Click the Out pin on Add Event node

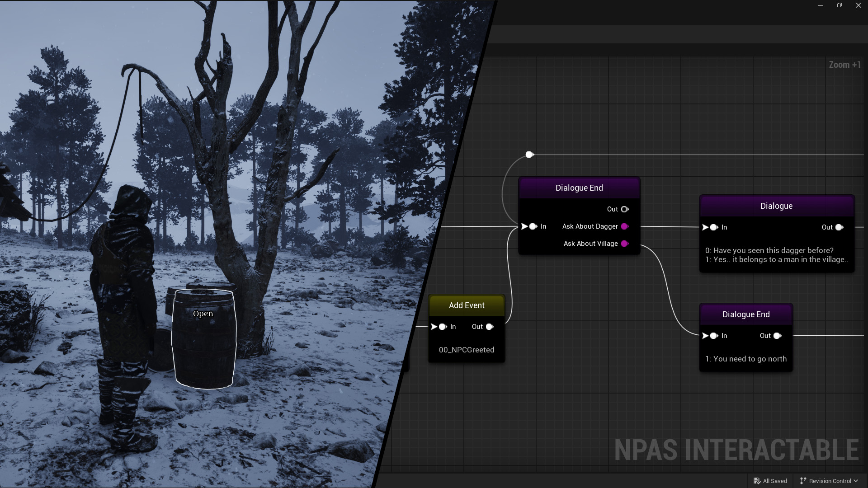490,327
